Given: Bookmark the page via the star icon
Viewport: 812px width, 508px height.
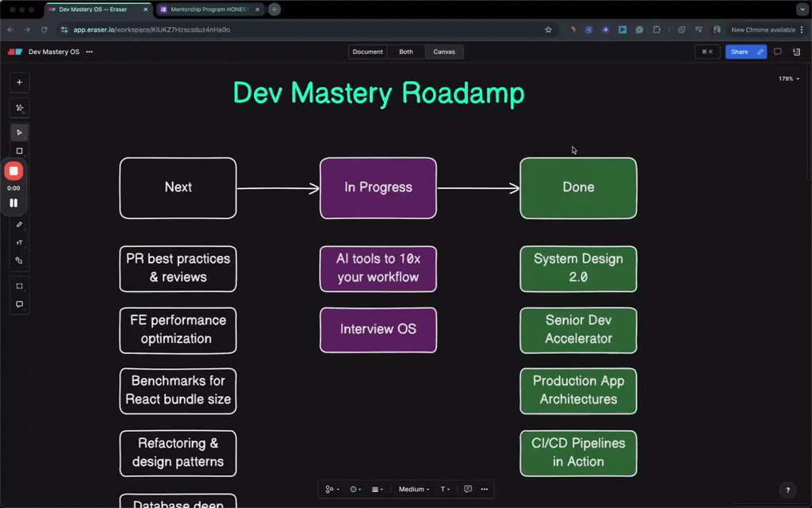Looking at the screenshot, I should pos(548,29).
